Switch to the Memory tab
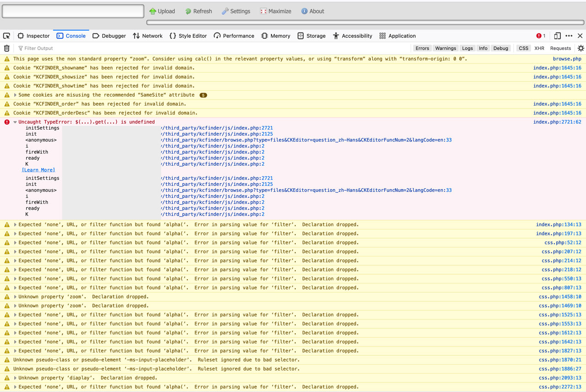The width and height of the screenshot is (586, 392). click(x=276, y=36)
